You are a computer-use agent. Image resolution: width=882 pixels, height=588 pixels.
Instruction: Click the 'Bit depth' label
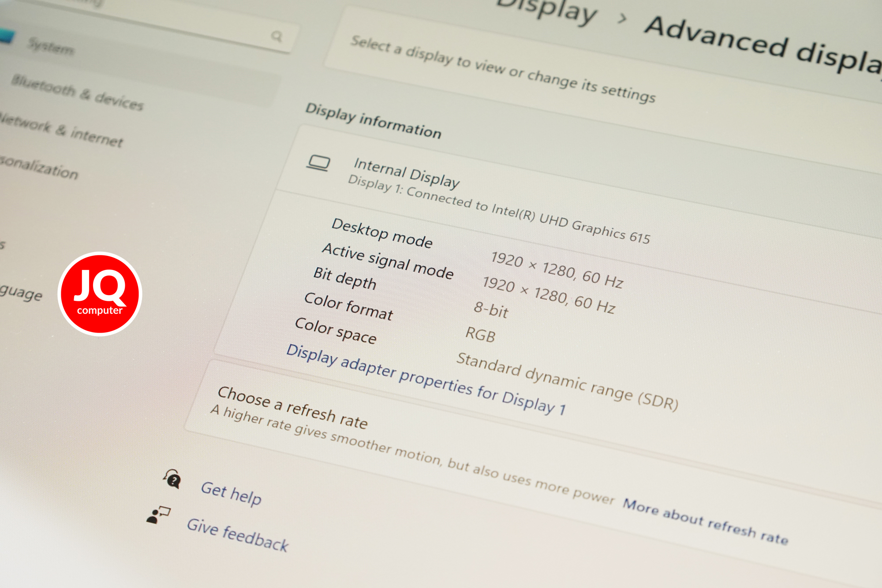[x=344, y=278]
